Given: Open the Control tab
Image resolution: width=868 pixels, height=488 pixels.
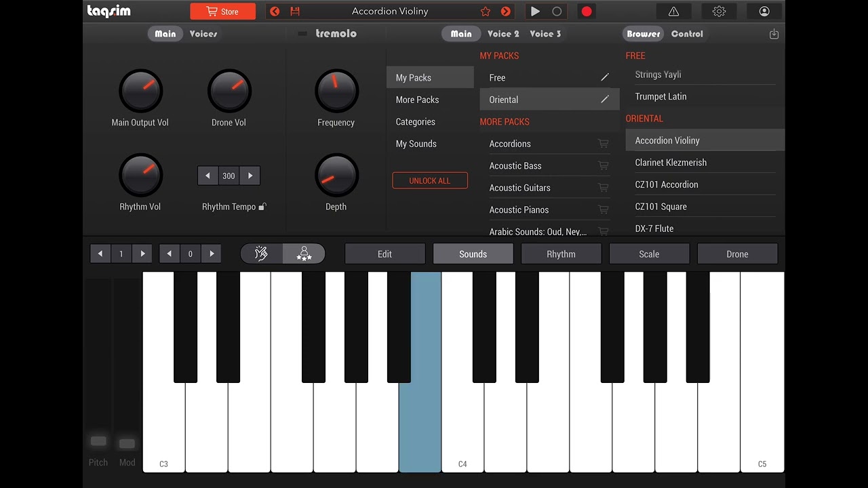Looking at the screenshot, I should point(687,34).
